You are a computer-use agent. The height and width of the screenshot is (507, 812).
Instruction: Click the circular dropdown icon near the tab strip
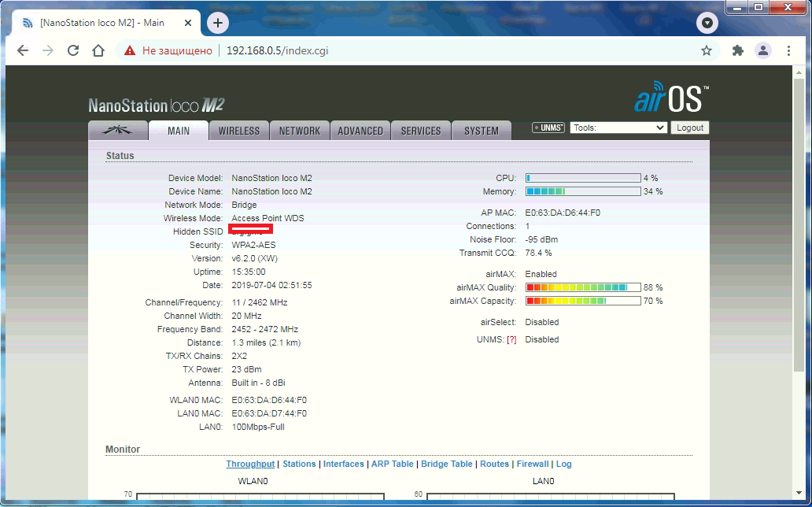707,23
